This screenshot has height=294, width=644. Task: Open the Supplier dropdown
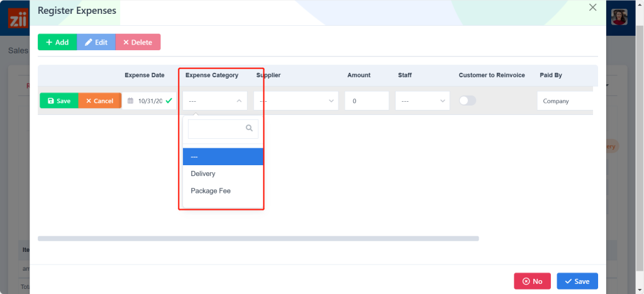point(296,101)
